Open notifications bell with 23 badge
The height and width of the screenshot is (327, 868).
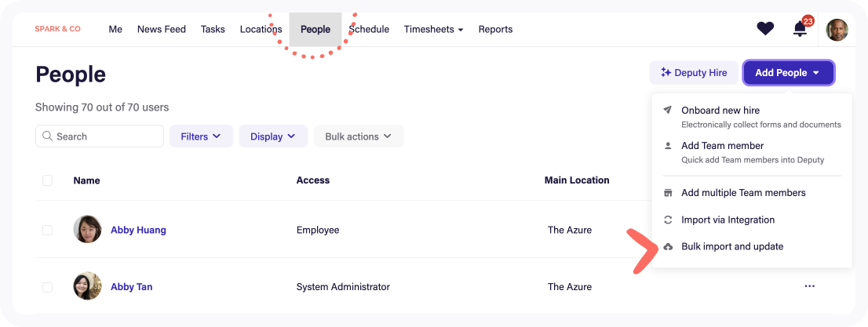[800, 29]
